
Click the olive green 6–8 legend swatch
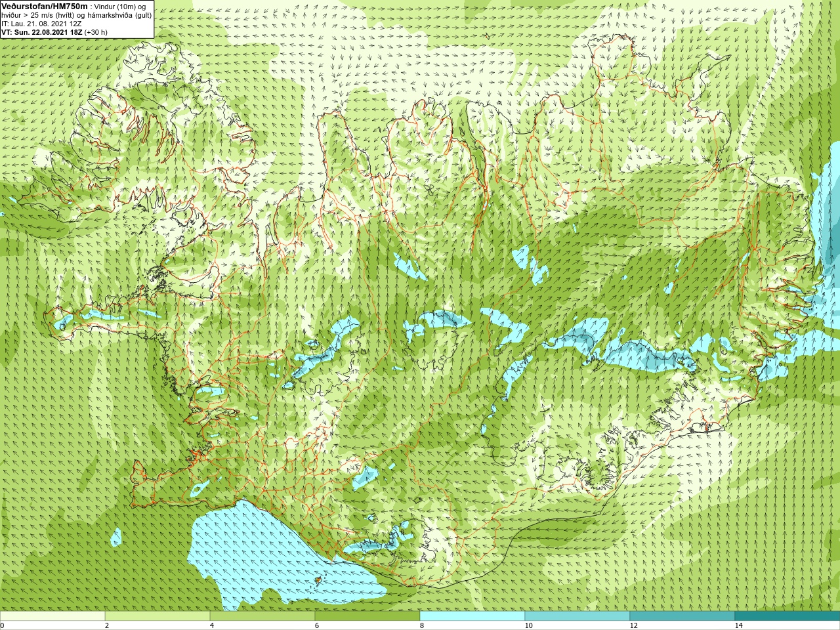pyautogui.click(x=367, y=616)
